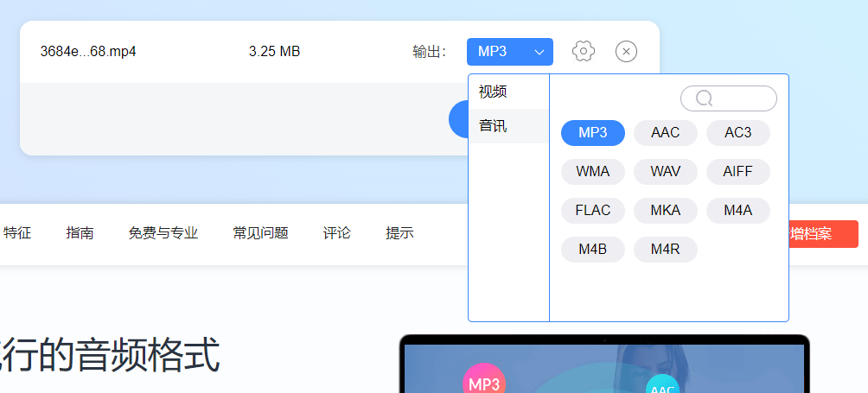Select the FLAC format option

tap(593, 211)
